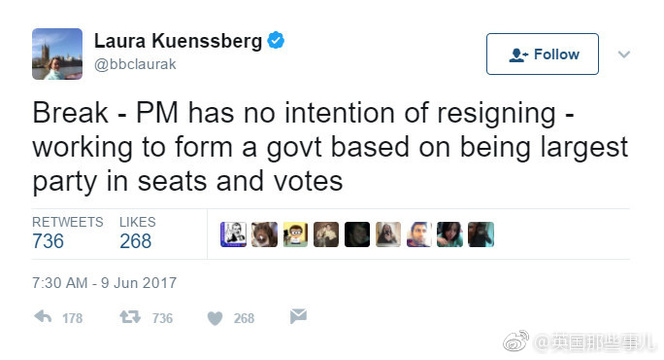664x360 pixels.
Task: Click the Follow button
Action: (542, 54)
